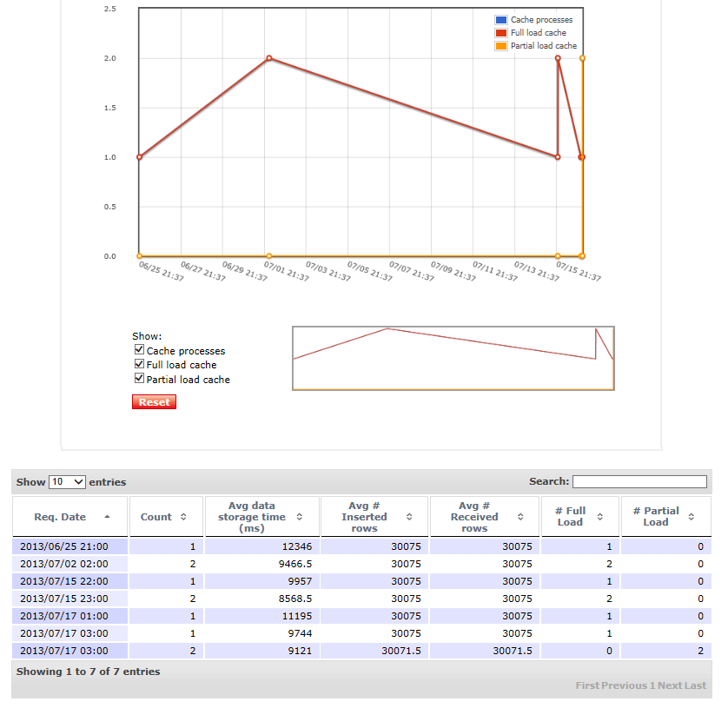This screenshot has width=728, height=728.
Task: Select row 2013/07/15 22:00
Action: pyautogui.click(x=361, y=581)
